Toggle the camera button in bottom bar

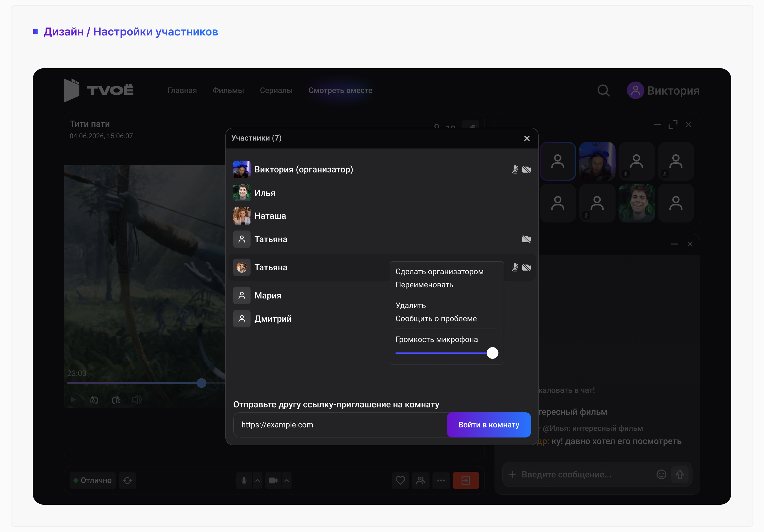273,480
